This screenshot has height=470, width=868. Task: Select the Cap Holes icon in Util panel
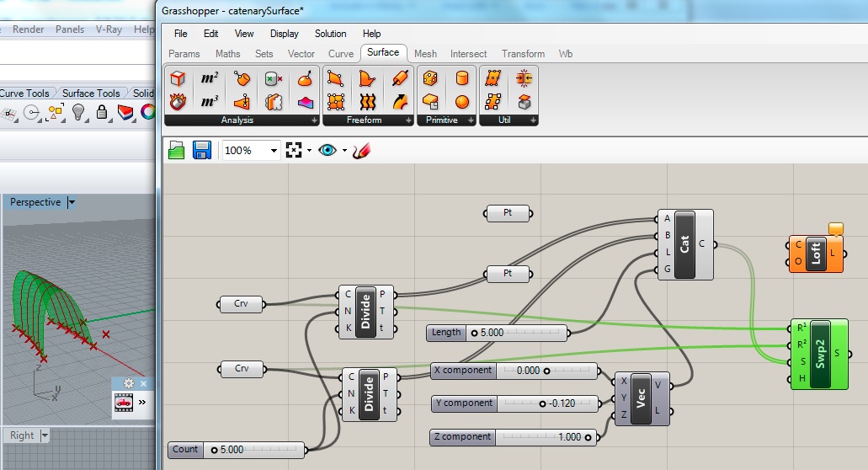pyautogui.click(x=524, y=101)
